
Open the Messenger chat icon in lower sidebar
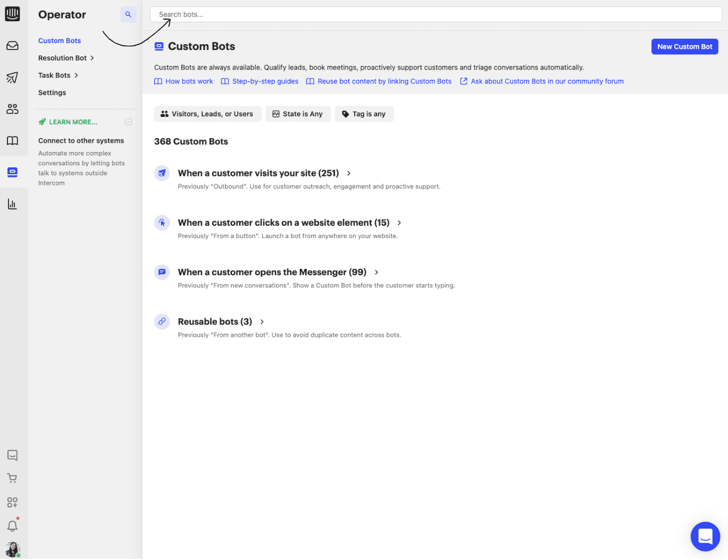12,455
